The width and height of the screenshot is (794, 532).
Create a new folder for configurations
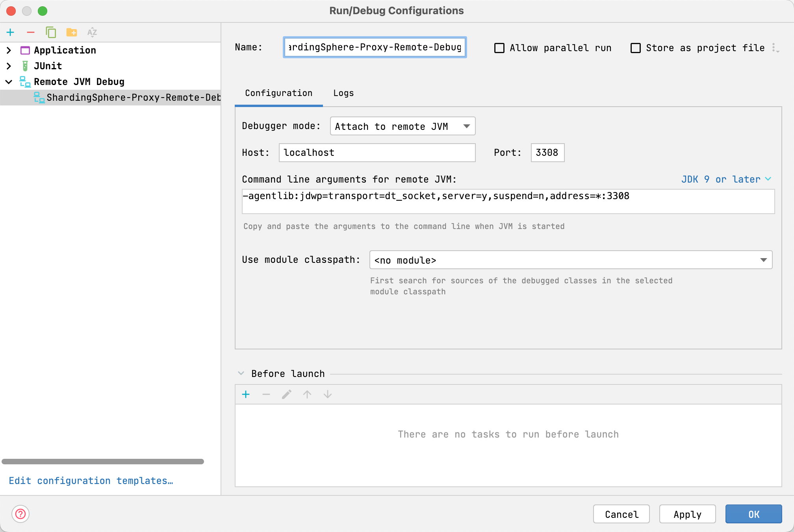click(x=72, y=32)
